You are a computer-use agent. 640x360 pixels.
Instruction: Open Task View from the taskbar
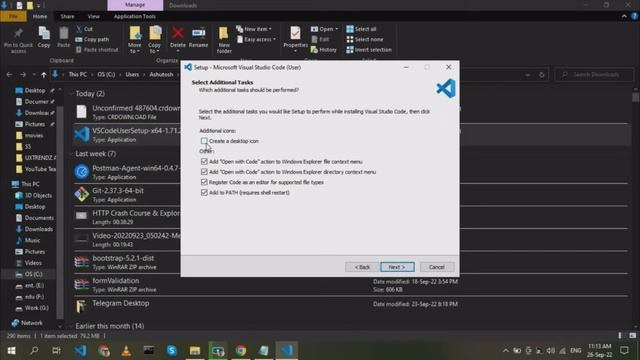coord(56,350)
